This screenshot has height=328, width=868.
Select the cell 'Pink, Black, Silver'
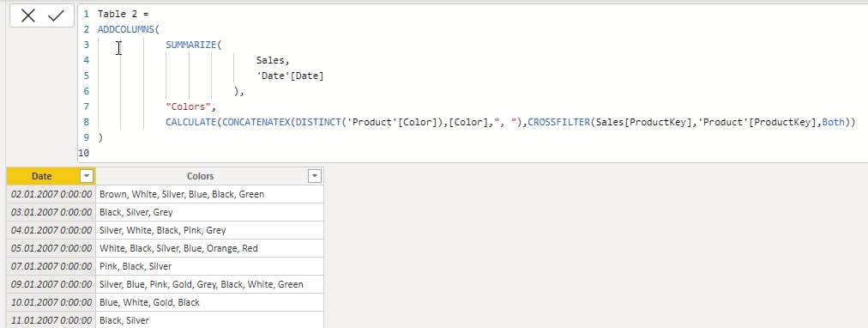click(209, 266)
